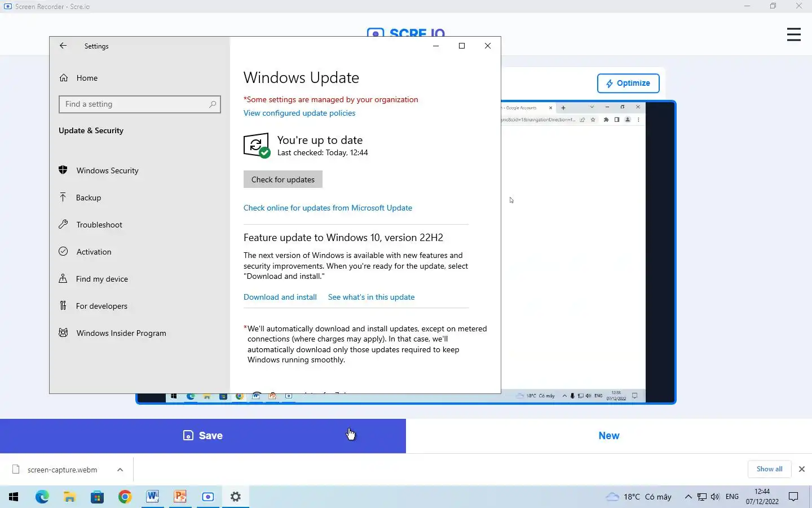Viewport: 812px width, 508px height.
Task: Click the Check for updates button
Action: 283,179
